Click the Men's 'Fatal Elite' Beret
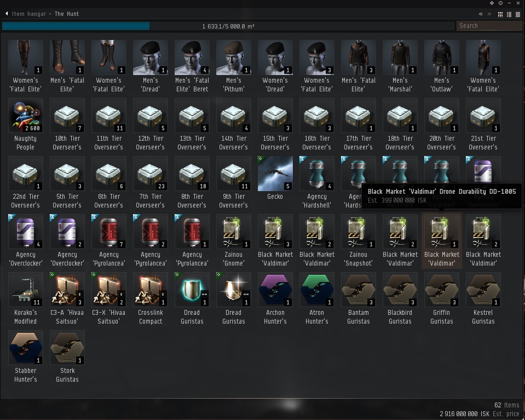525x420 pixels. [x=192, y=66]
